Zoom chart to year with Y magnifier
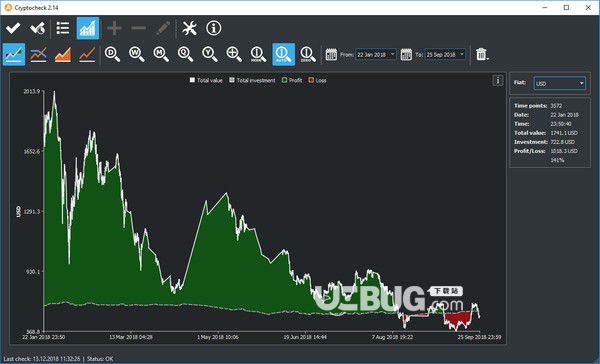Image resolution: width=600 pixels, height=364 pixels. (x=210, y=54)
